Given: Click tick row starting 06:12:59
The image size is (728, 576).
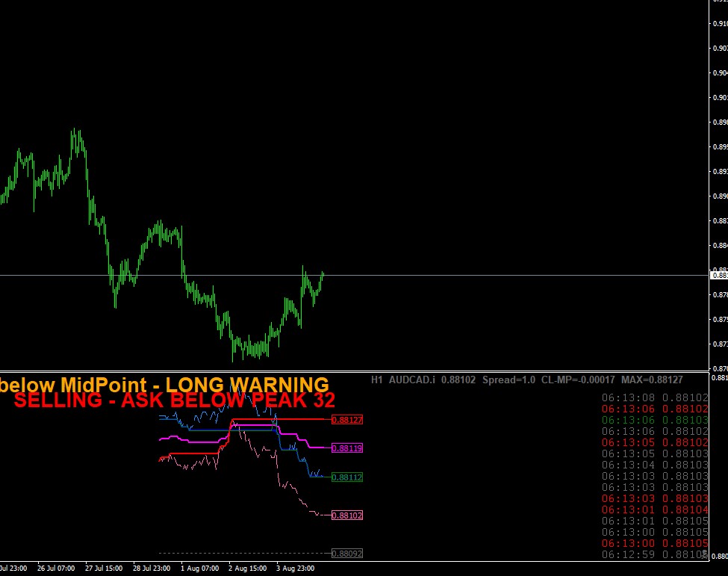Looking at the screenshot, I should (655, 554).
